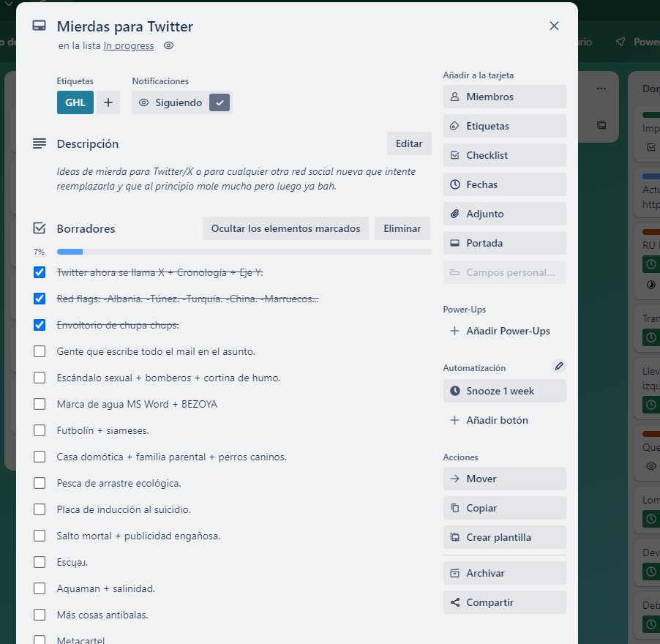The height and width of the screenshot is (644, 660).
Task: Click the Descripción lines icon
Action: pos(40,143)
